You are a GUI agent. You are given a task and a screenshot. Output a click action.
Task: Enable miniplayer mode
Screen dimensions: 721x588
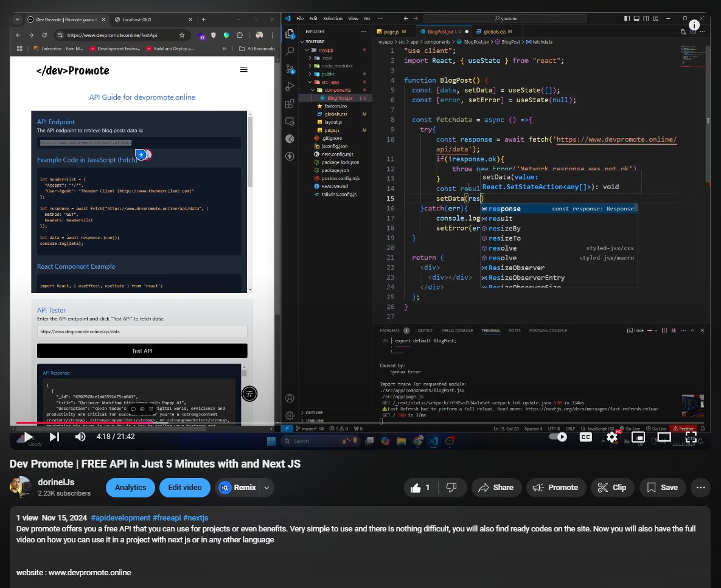[638, 437]
